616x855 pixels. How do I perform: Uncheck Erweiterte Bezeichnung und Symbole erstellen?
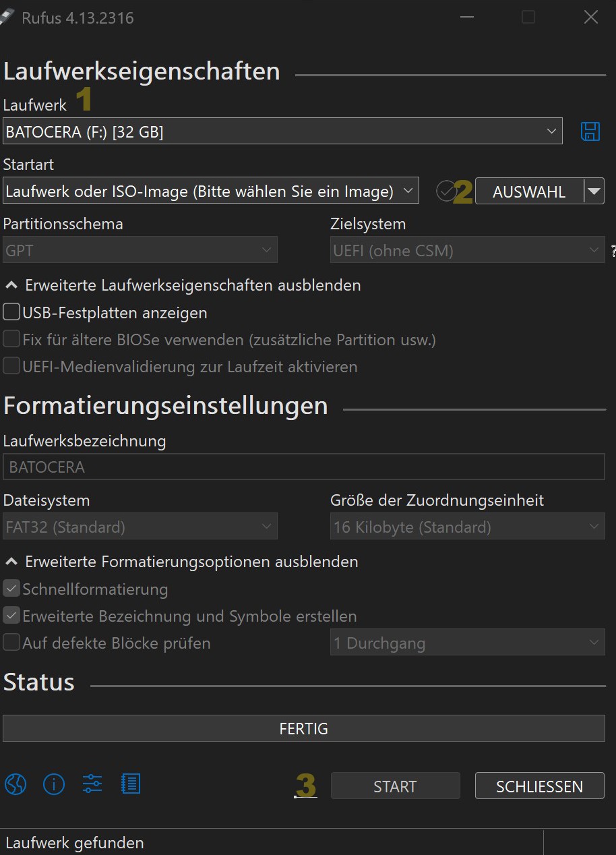pos(11,616)
